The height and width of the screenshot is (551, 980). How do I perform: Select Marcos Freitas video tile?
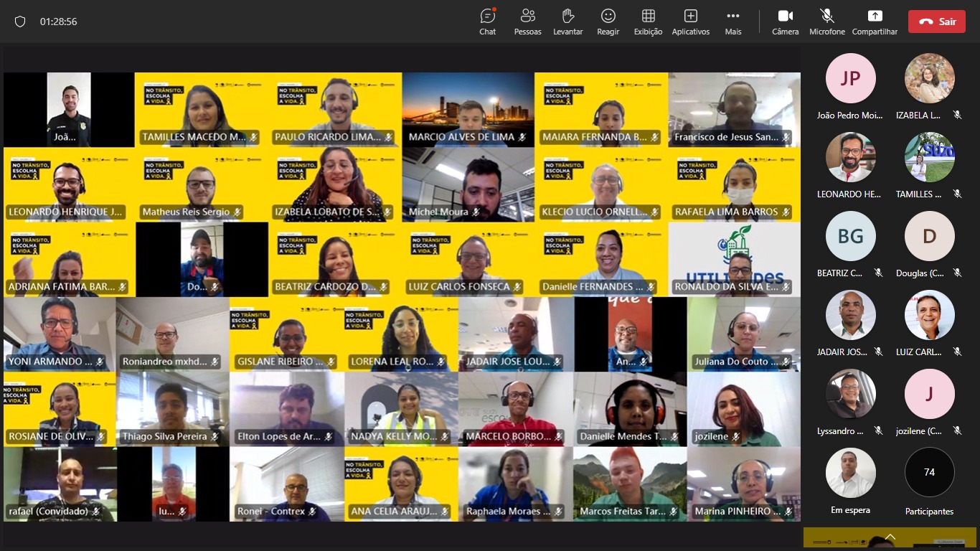(x=629, y=483)
